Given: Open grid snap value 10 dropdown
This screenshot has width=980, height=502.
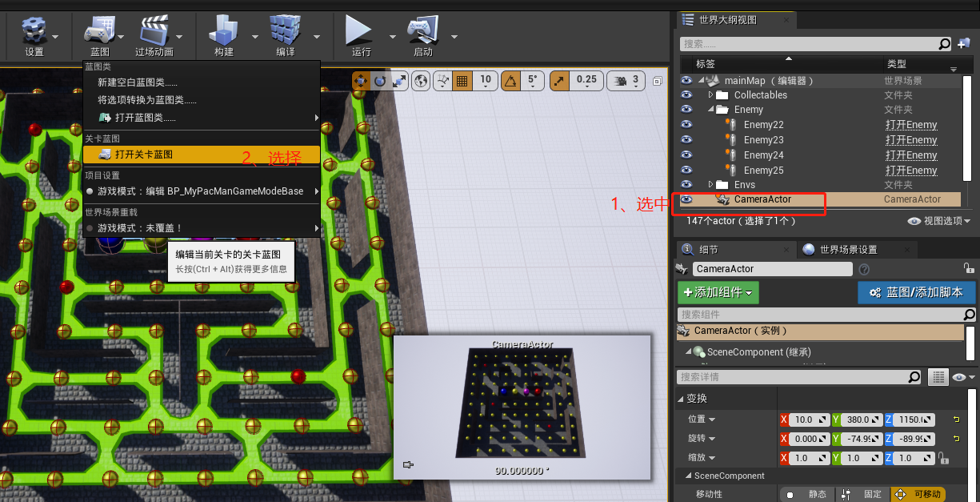Looking at the screenshot, I should coord(486,80).
